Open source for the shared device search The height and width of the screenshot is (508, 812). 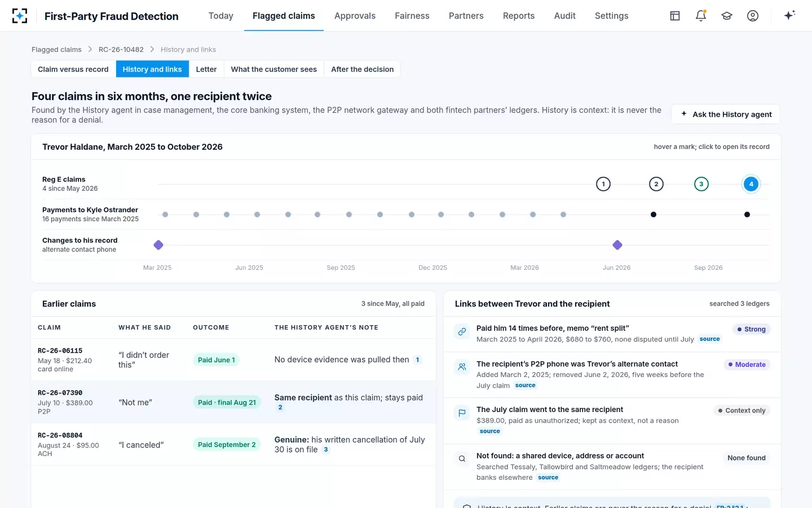pyautogui.click(x=548, y=478)
